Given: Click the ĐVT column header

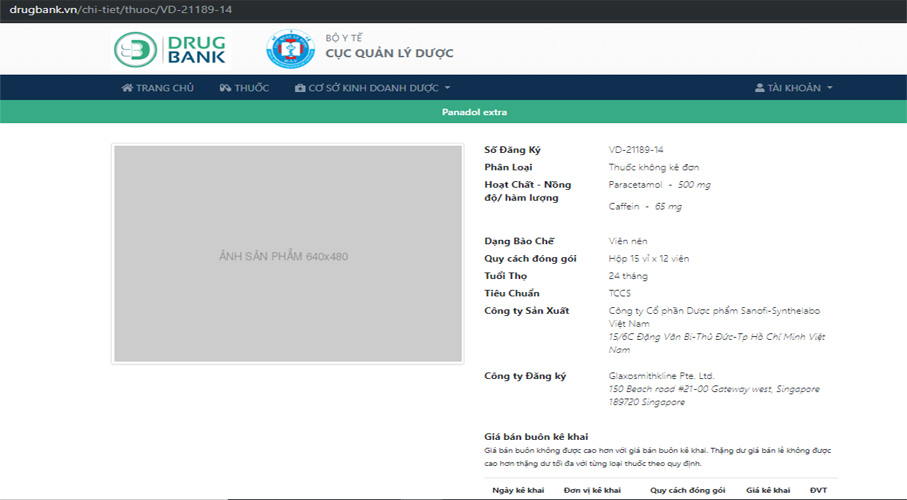Looking at the screenshot, I should pyautogui.click(x=818, y=490).
